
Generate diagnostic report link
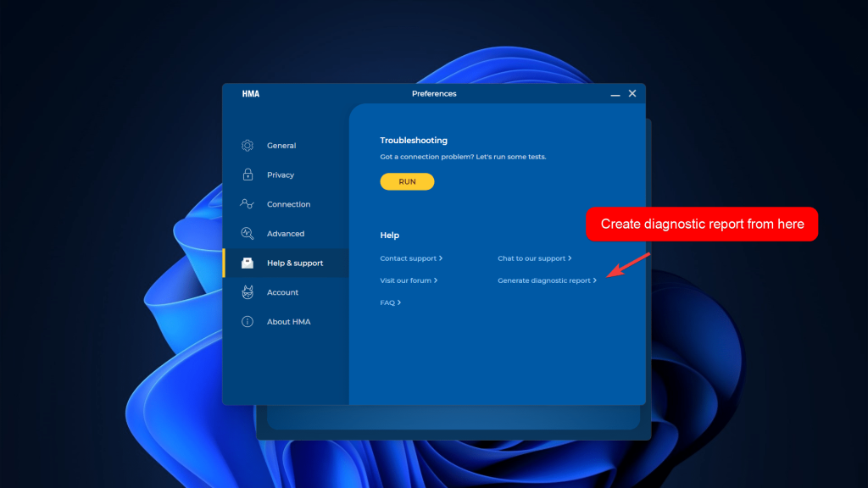[x=547, y=280]
